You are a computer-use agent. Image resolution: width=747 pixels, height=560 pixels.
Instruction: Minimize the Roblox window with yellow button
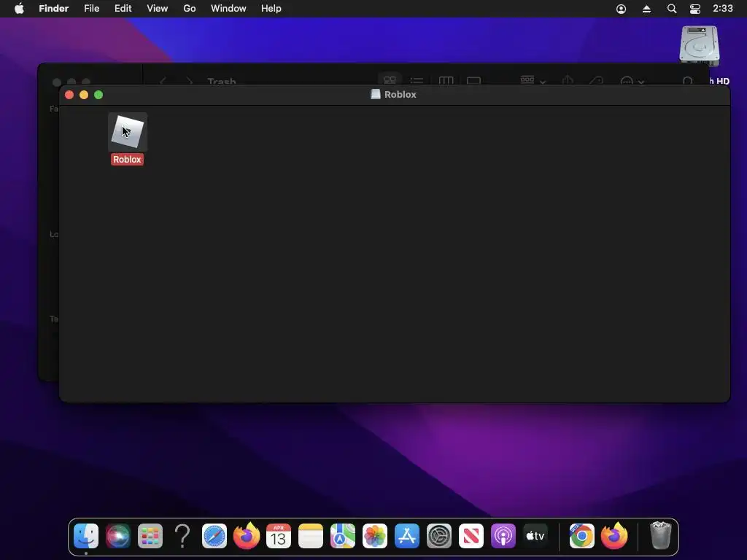84,95
